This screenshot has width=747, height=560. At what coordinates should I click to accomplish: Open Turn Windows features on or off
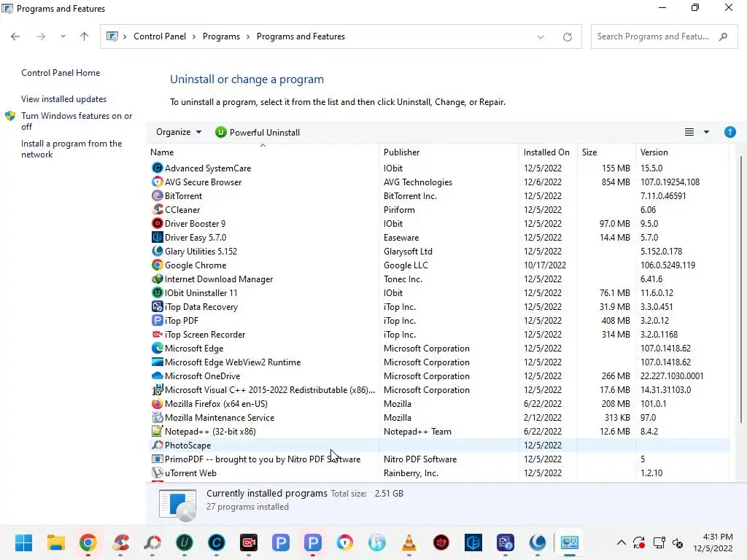(x=77, y=121)
